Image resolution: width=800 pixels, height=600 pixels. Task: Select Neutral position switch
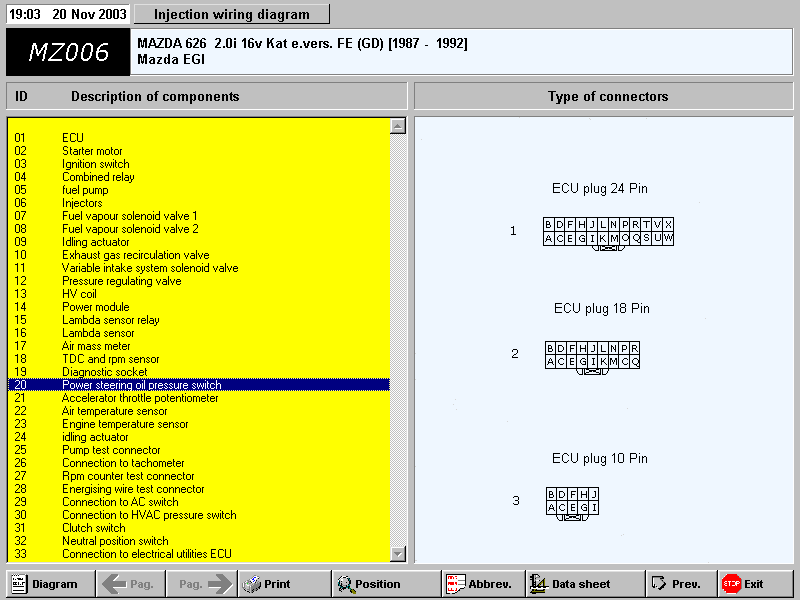pos(199,541)
